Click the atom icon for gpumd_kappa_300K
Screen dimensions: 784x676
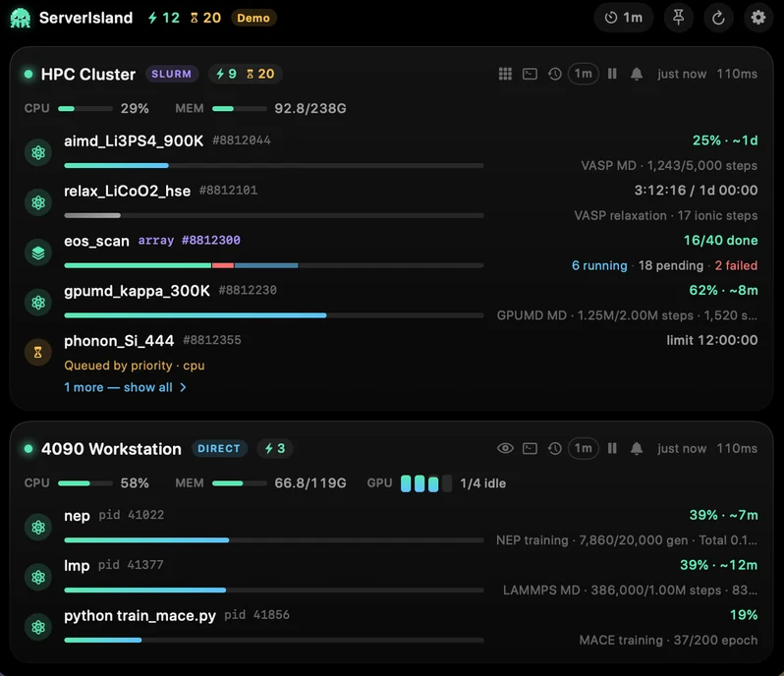[x=38, y=303]
